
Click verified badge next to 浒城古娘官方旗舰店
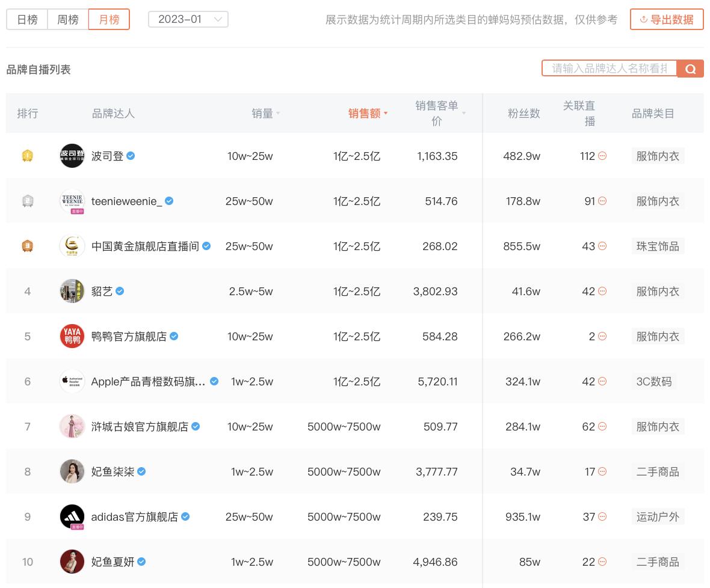pyautogui.click(x=196, y=426)
